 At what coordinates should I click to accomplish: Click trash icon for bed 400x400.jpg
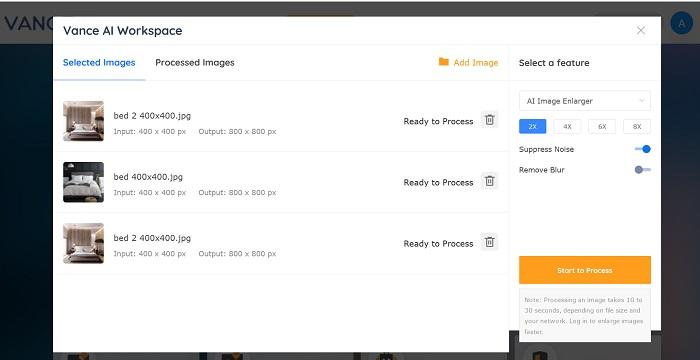pyautogui.click(x=490, y=181)
